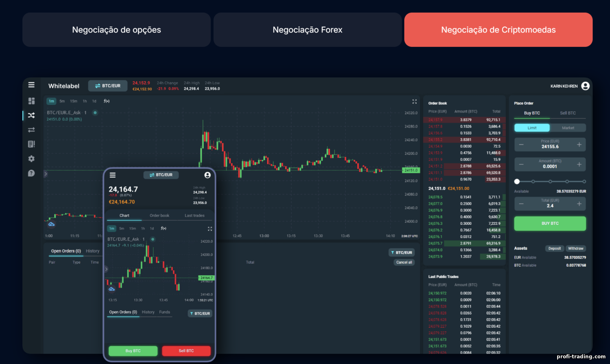Open mobile Open Orders (0) tab
The width and height of the screenshot is (610, 364).
(123, 312)
